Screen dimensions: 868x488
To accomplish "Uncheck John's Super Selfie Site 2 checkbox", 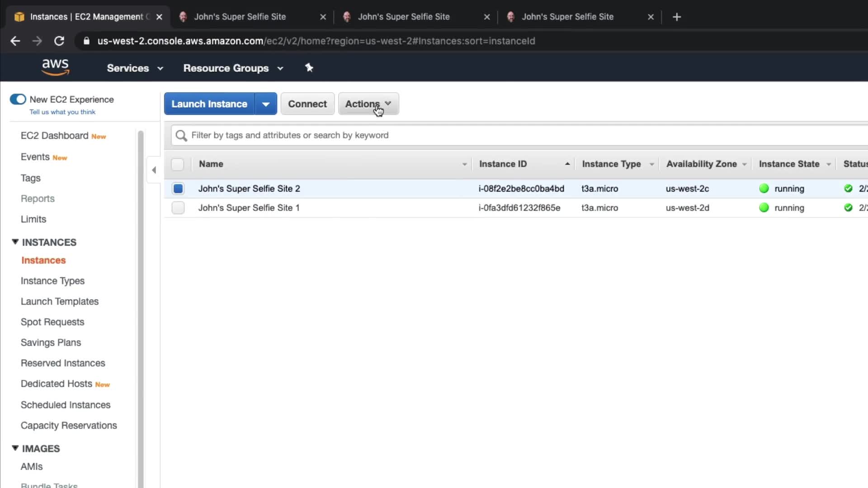I will (x=178, y=189).
